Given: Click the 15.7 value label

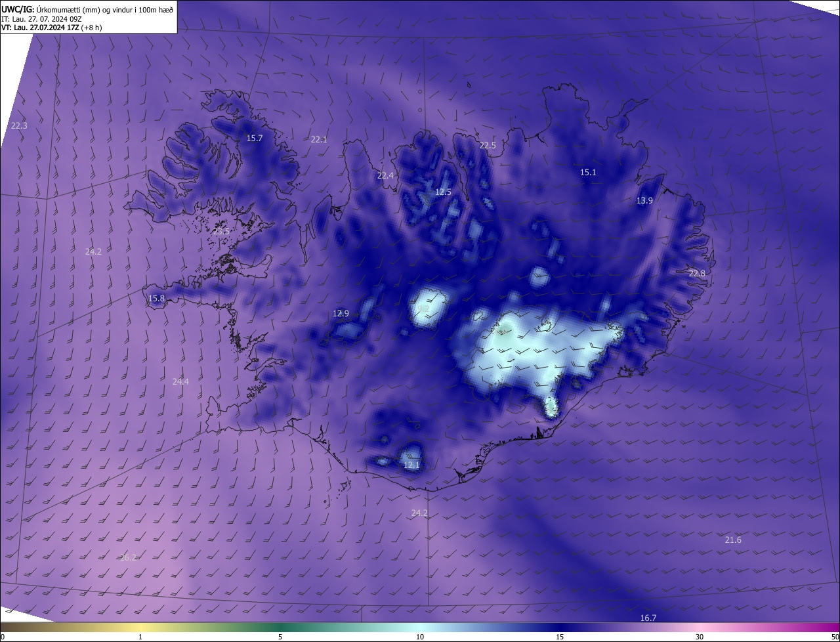Looking at the screenshot, I should coord(254,138).
